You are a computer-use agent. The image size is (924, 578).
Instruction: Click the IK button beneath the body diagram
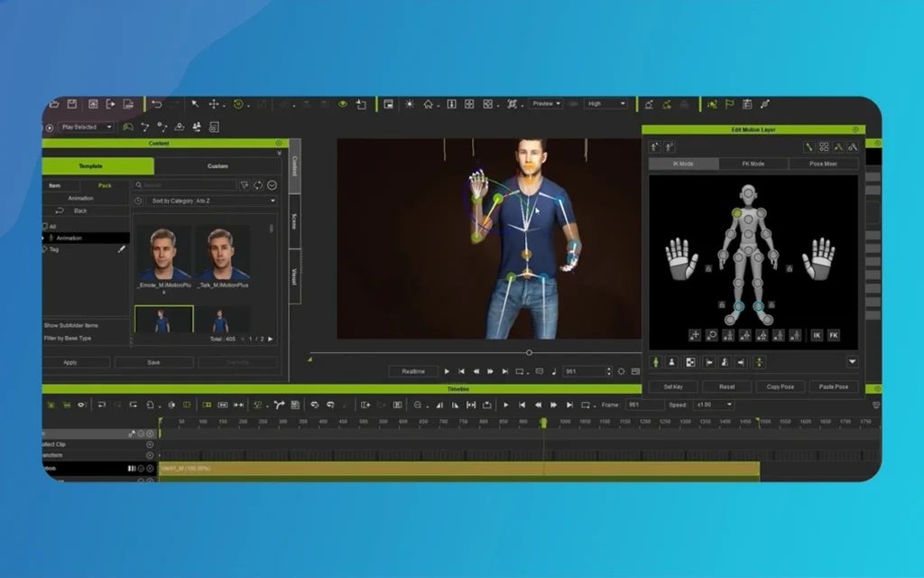coord(817,333)
